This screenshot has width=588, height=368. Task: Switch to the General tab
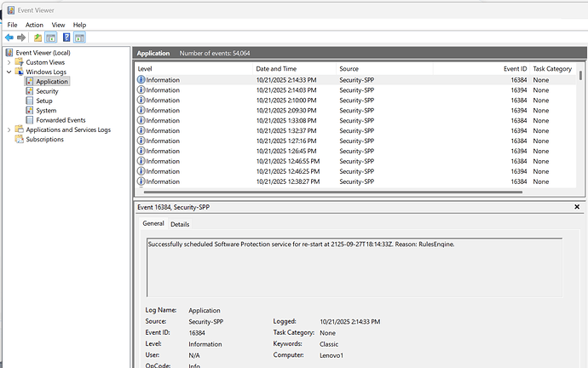tap(153, 223)
